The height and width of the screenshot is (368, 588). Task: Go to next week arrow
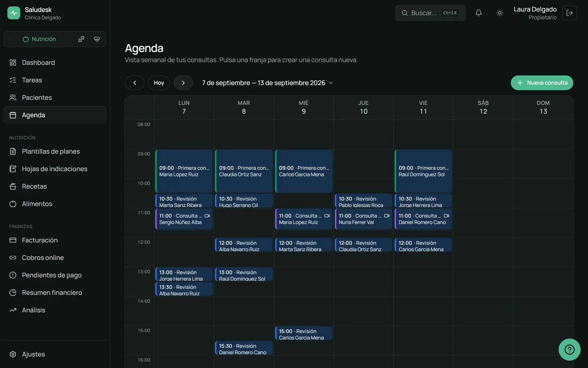(183, 83)
